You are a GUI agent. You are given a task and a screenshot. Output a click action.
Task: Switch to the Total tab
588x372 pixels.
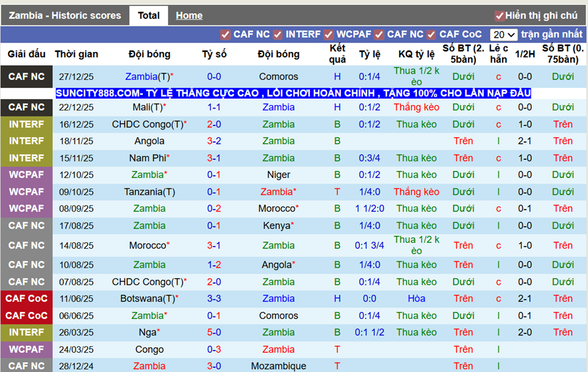[148, 15]
